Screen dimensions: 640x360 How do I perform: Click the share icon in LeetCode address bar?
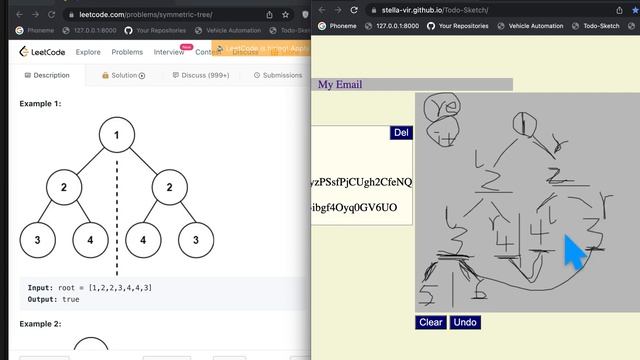click(269, 15)
